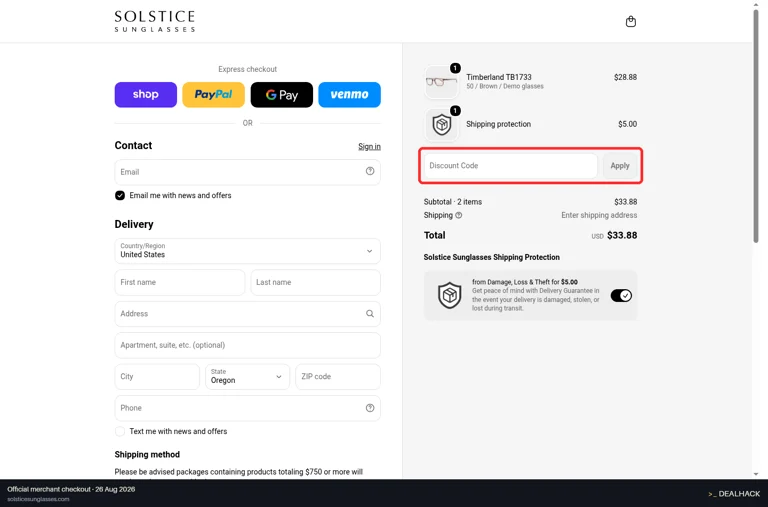Click the scrollbar down arrow

[756, 474]
